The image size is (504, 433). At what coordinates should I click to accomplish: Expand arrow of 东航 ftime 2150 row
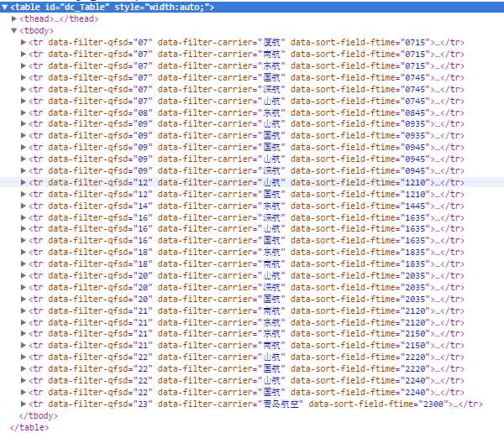pyautogui.click(x=24, y=333)
